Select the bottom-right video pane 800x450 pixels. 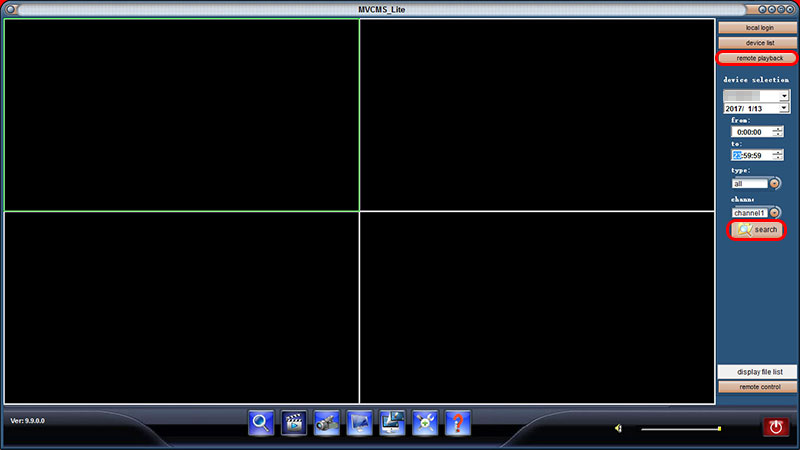[x=537, y=308]
